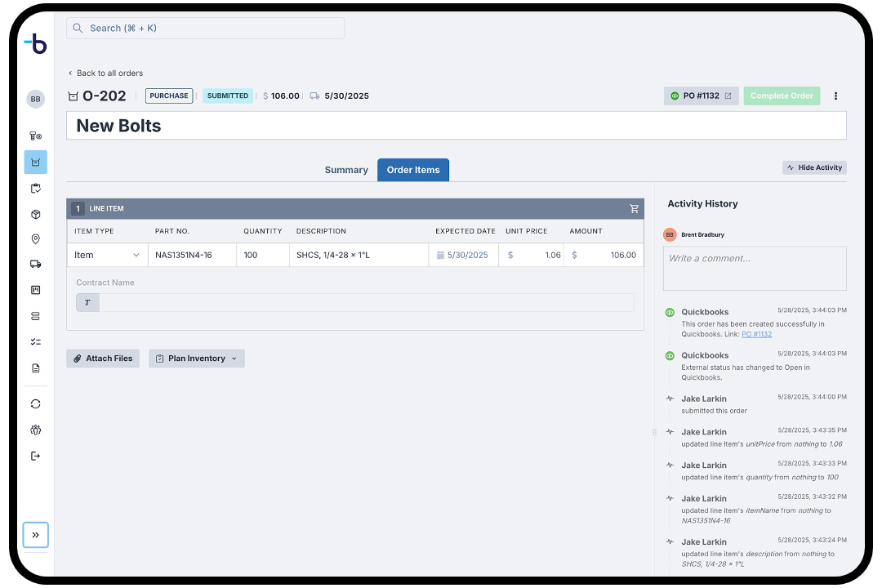Click the map pin location sidebar icon
882x588 pixels.
(x=35, y=239)
